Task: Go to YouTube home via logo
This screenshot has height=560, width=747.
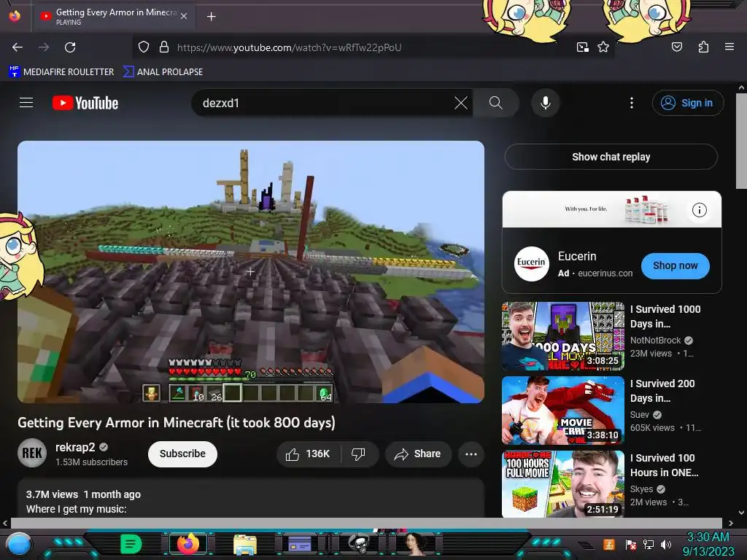Action: tap(85, 103)
